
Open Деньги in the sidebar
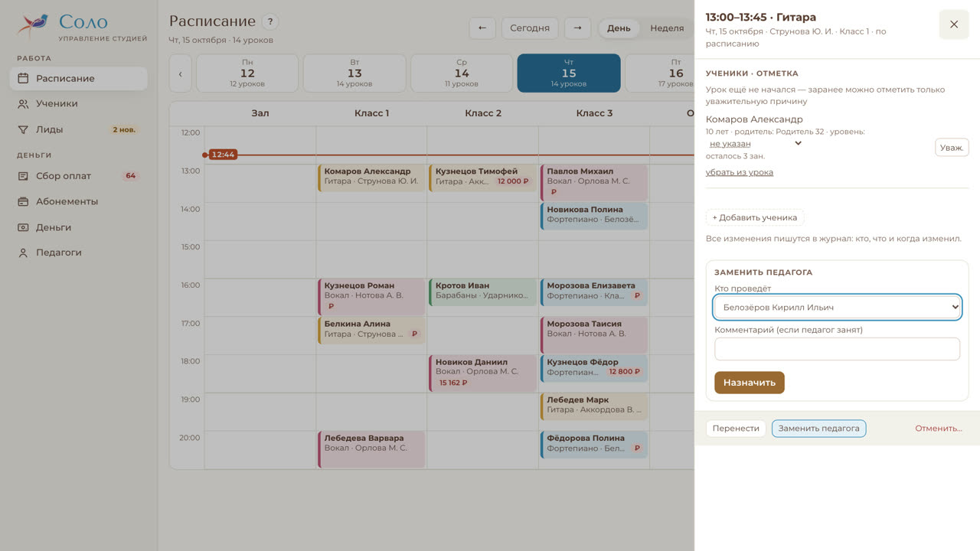78,227
